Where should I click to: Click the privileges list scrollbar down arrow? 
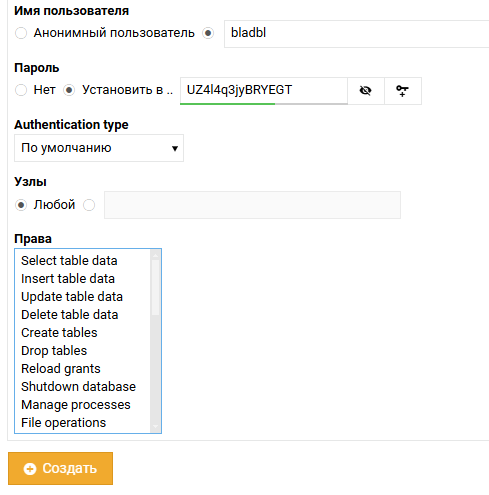pos(155,426)
